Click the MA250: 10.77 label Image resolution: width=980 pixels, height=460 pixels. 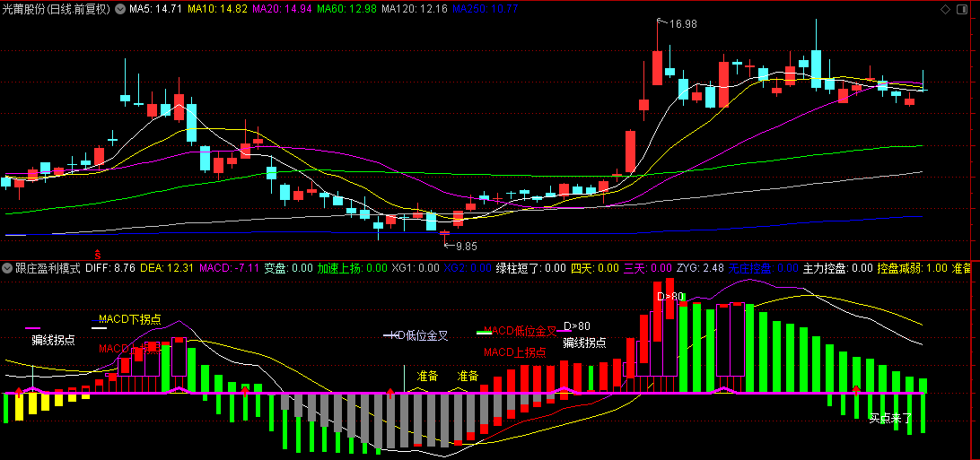[x=485, y=9]
